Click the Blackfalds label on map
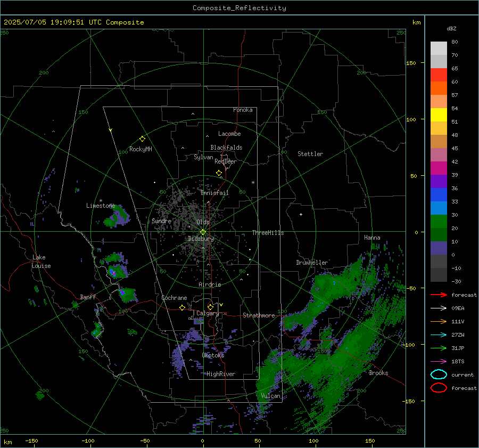This screenshot has height=448, width=479. 226,148
